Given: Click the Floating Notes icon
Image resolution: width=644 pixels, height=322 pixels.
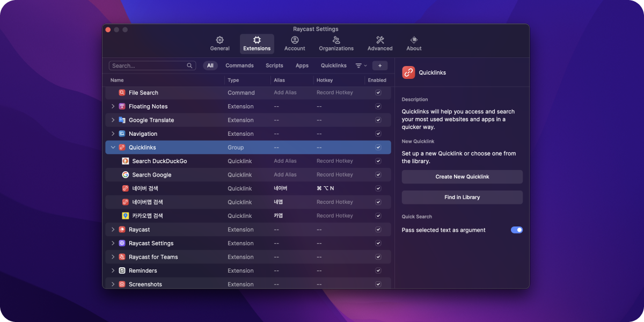Looking at the screenshot, I should (x=122, y=106).
